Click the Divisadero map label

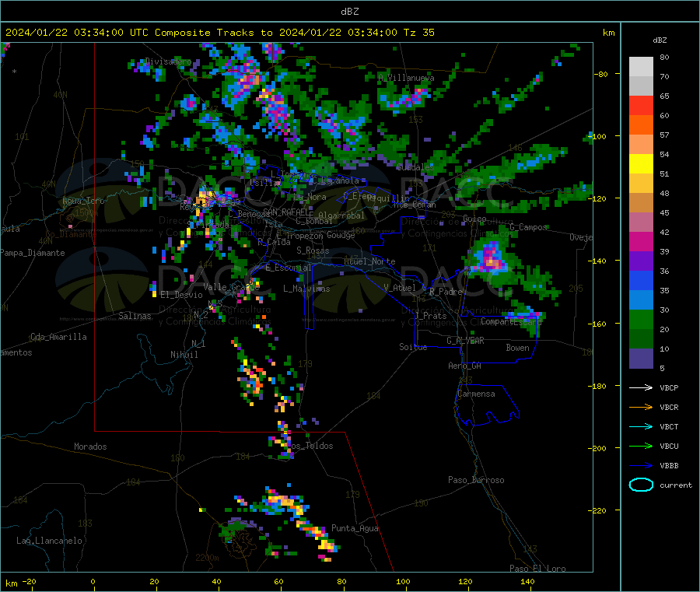tap(168, 61)
